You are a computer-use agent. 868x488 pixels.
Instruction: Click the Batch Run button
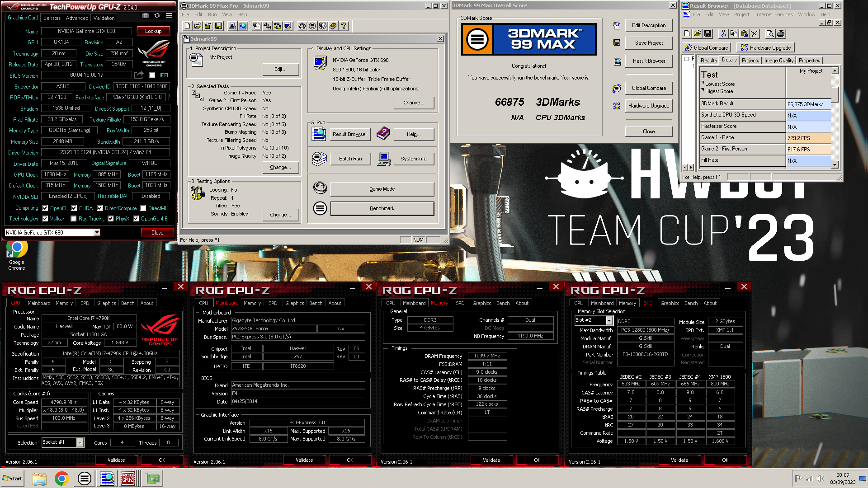click(350, 159)
